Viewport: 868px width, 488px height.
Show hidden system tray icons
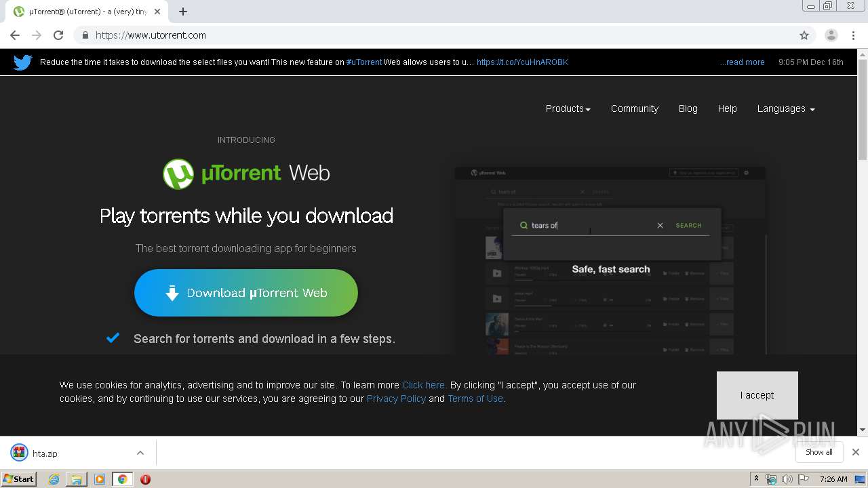[x=756, y=479]
